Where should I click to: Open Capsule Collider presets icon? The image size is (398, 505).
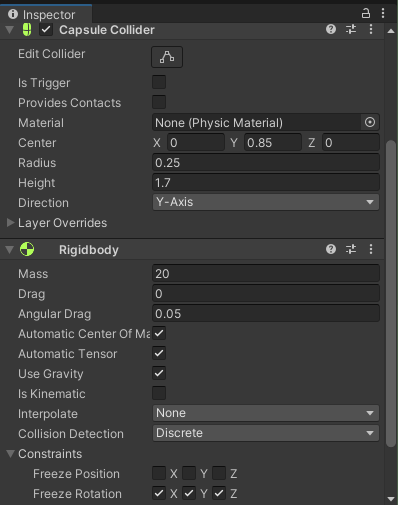351,29
